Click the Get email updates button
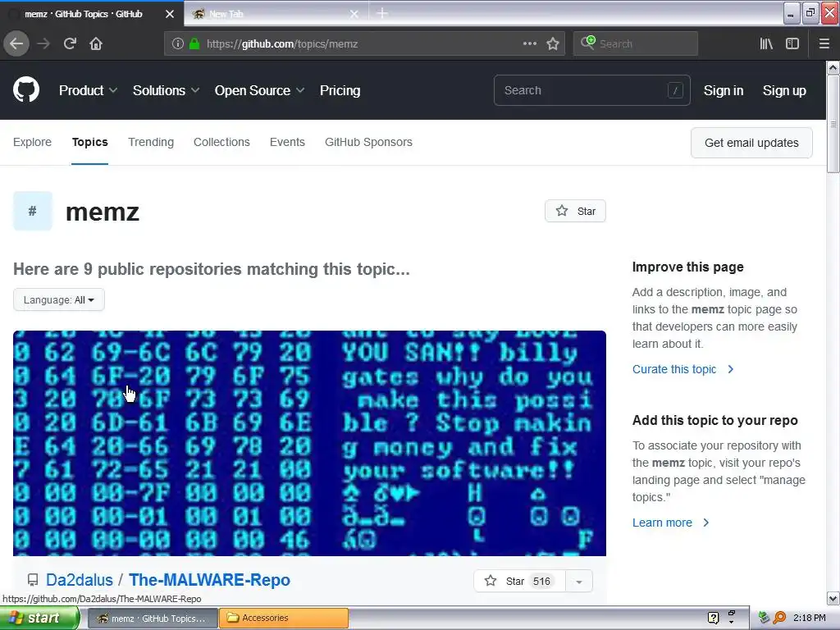The height and width of the screenshot is (630, 840). (751, 143)
